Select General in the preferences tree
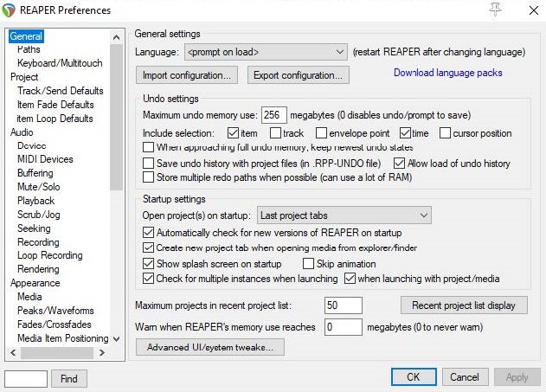546x392 pixels. click(26, 36)
